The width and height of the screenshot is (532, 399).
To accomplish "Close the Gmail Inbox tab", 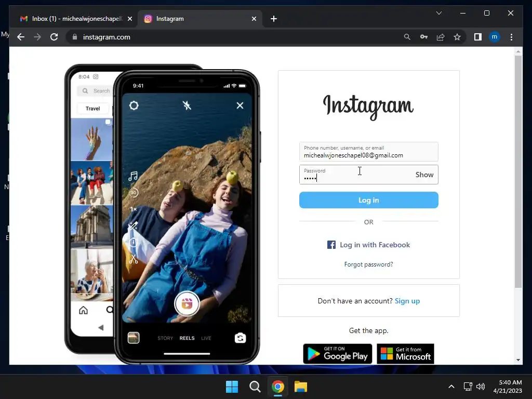I will pyautogui.click(x=129, y=19).
